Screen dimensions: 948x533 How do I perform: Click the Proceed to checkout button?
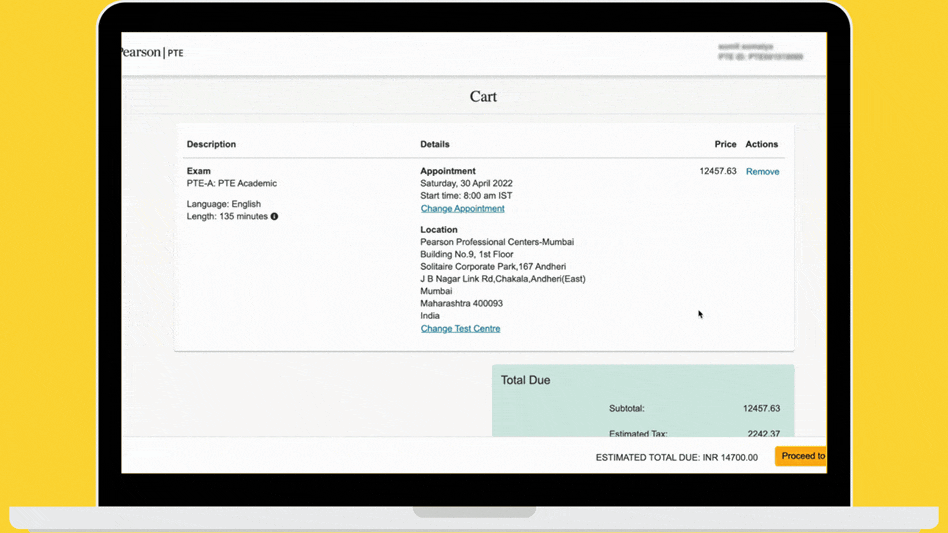coord(801,456)
